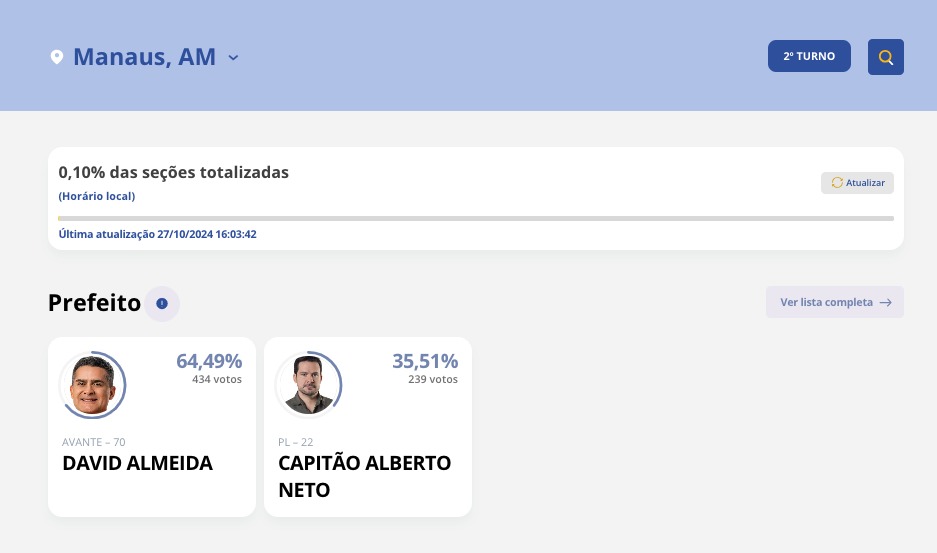The height and width of the screenshot is (553, 937).
Task: Open search with the magnifier icon
Action: tap(885, 57)
